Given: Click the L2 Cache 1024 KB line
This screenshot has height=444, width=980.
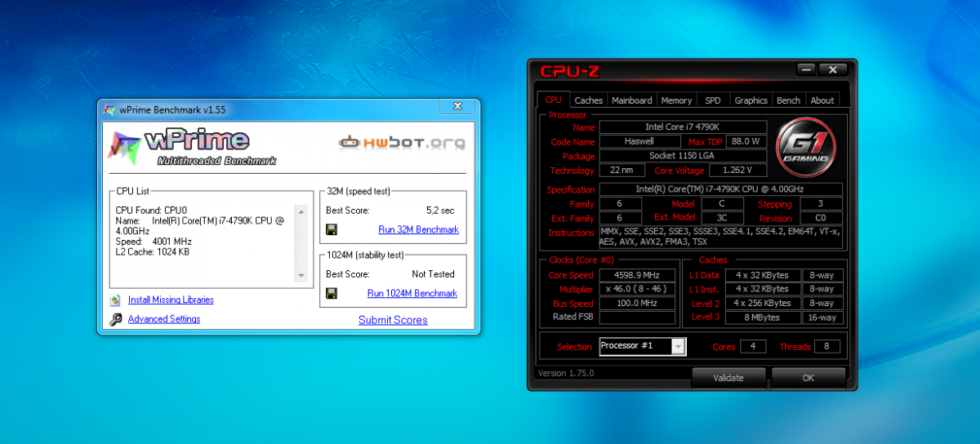Looking at the screenshot, I should [x=154, y=252].
